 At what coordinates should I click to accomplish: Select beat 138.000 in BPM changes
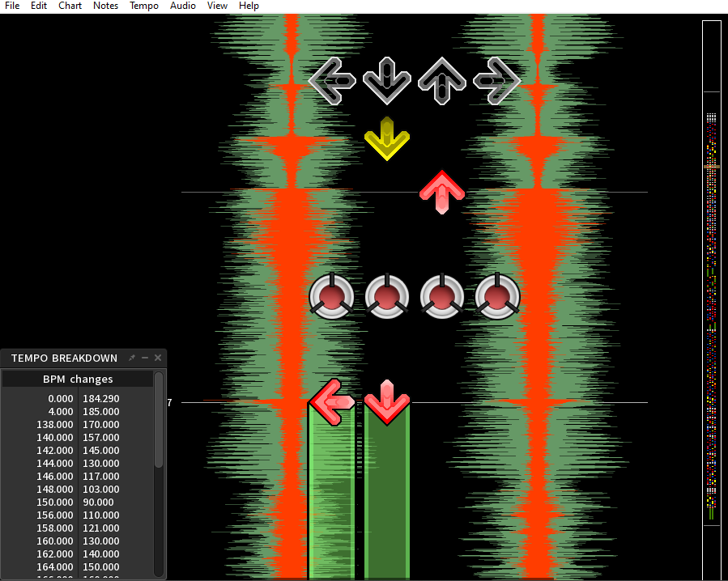tap(55, 425)
